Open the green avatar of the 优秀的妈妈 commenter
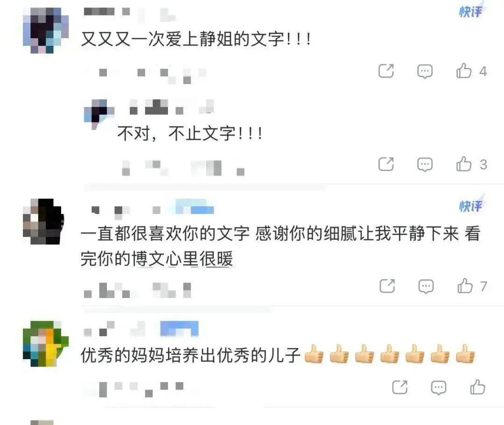The height and width of the screenshot is (425, 504). 46,344
